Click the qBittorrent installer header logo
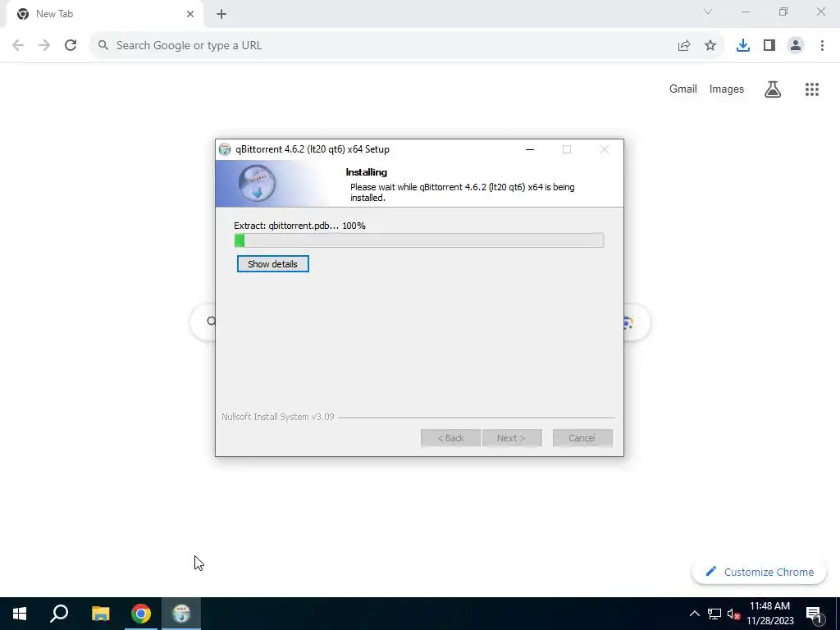This screenshot has width=840, height=630. tap(257, 183)
